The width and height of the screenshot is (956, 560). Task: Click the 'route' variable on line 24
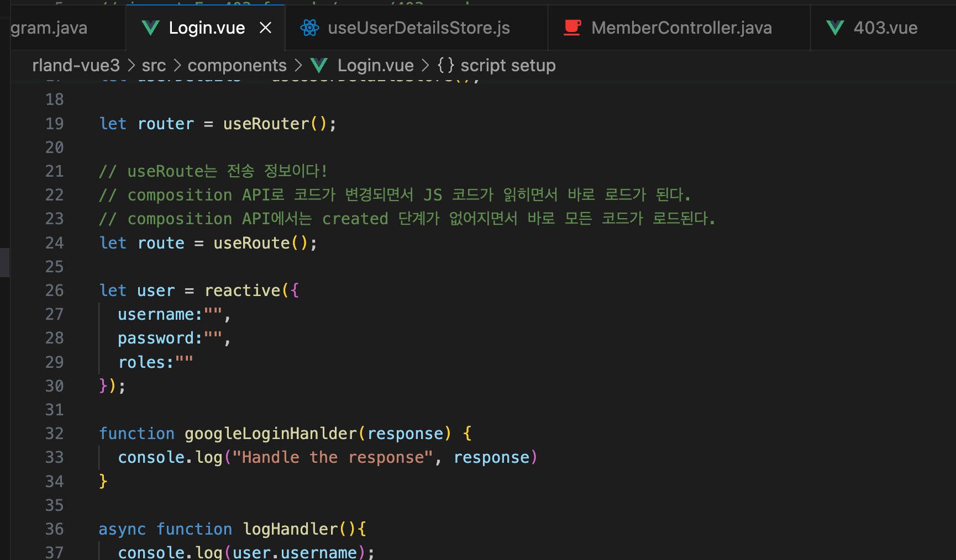pos(161,243)
